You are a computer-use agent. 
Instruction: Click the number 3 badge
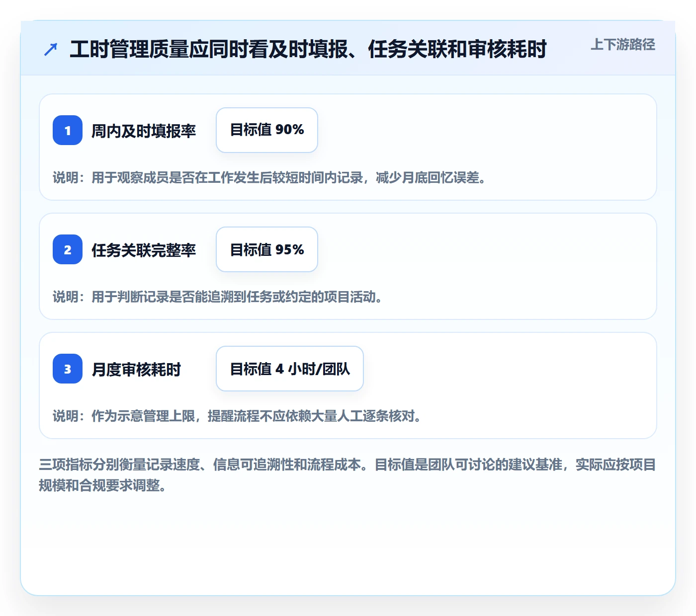coord(68,369)
